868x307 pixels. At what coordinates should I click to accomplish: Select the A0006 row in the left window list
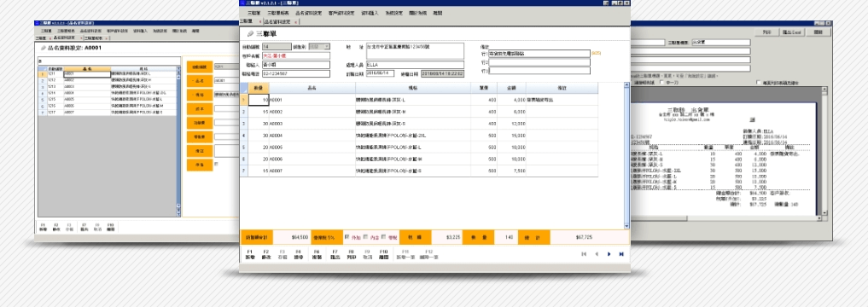coord(107,106)
